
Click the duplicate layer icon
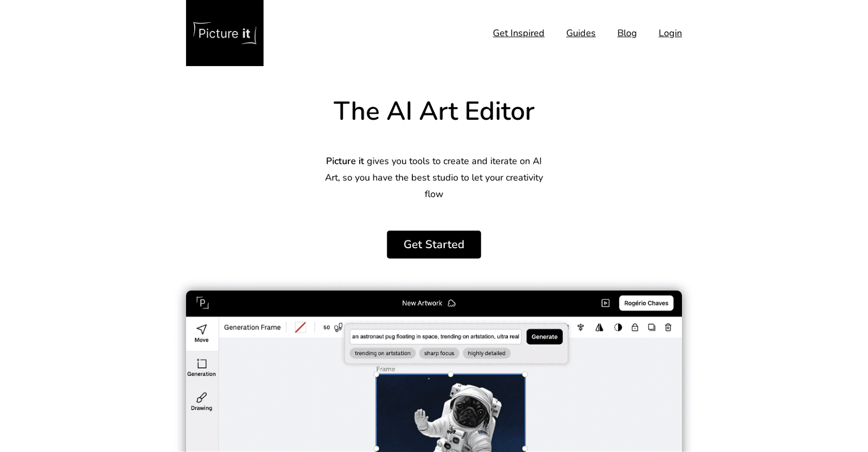click(652, 327)
